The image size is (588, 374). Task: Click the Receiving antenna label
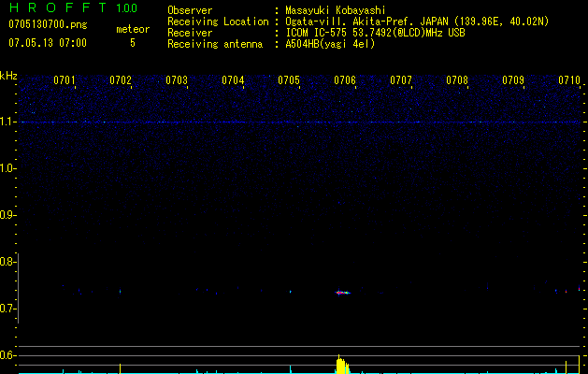[x=215, y=44]
